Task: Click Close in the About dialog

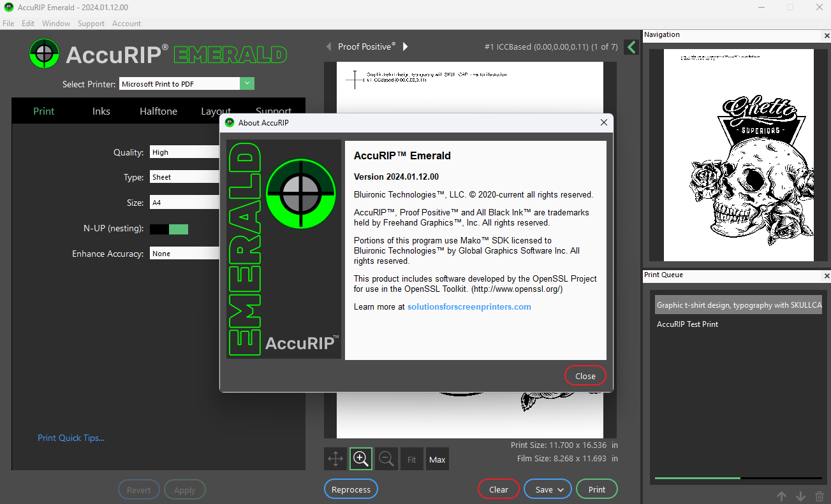Action: (x=585, y=376)
